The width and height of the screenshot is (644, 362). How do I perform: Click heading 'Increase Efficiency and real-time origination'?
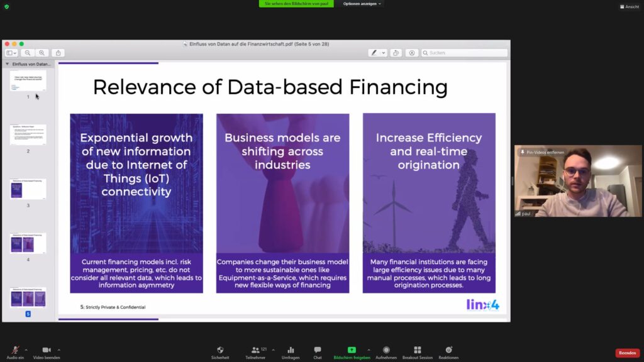[429, 151]
